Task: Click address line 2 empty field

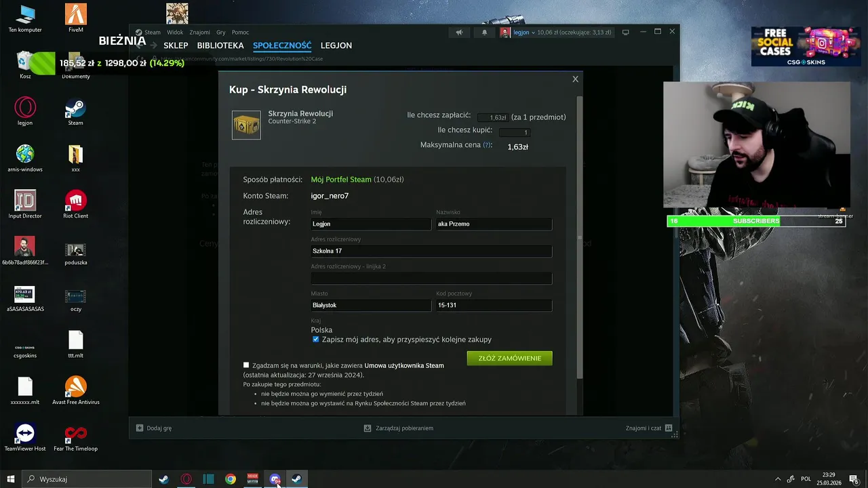Action: [x=431, y=278]
